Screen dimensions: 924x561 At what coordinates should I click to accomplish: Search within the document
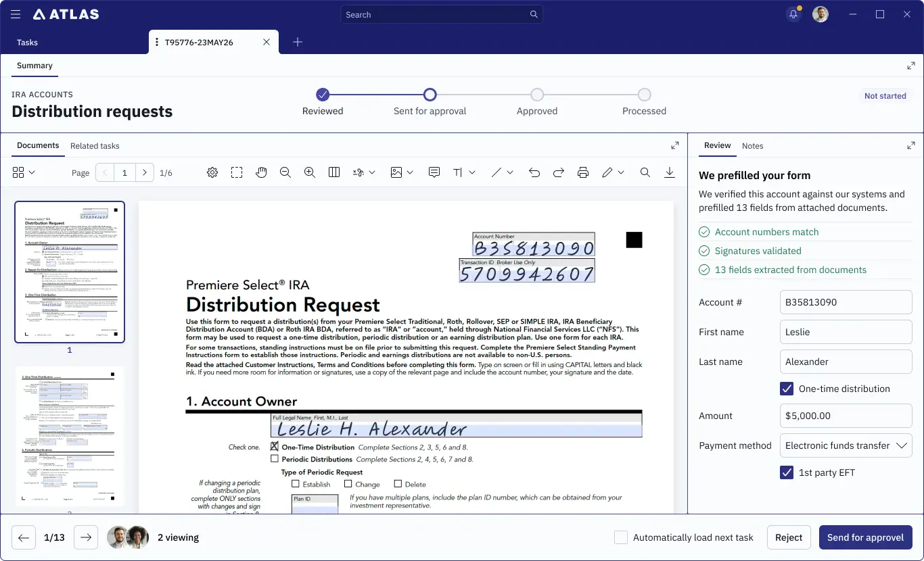point(645,172)
